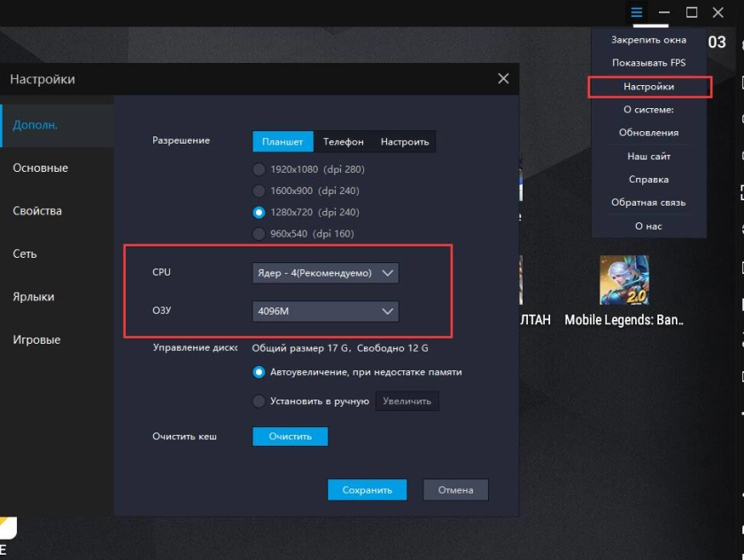Switch to the Настроить resolution tab

pyautogui.click(x=404, y=142)
